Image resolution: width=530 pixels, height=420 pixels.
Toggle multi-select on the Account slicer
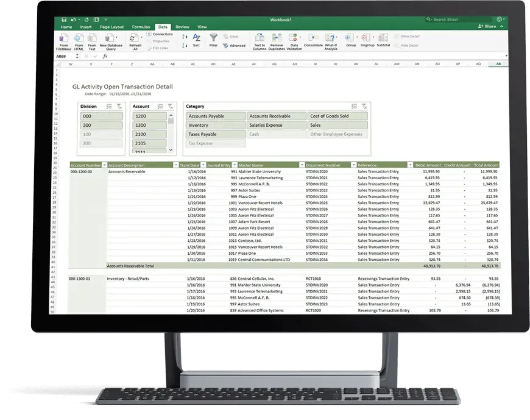pyautogui.click(x=160, y=107)
